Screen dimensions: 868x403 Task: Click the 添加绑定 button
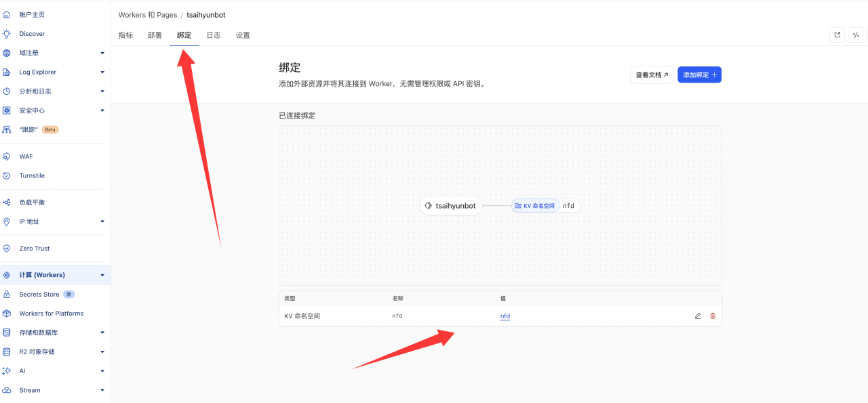(699, 75)
